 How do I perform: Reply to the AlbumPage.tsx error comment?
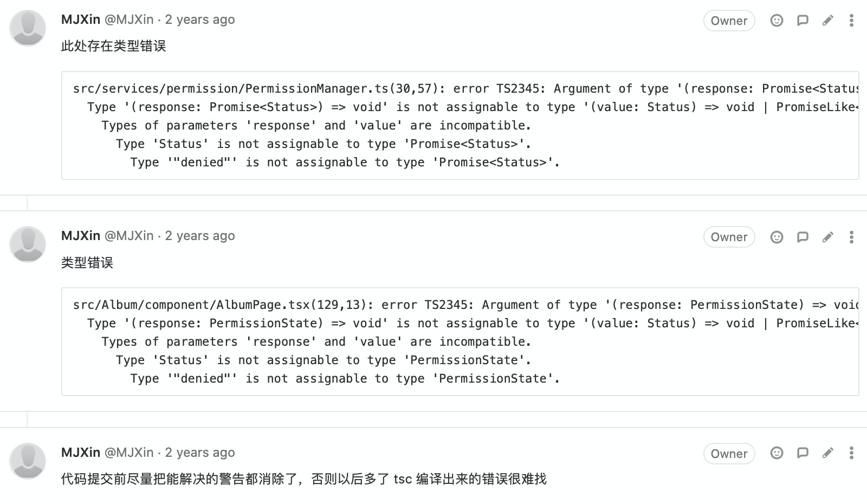pyautogui.click(x=803, y=237)
